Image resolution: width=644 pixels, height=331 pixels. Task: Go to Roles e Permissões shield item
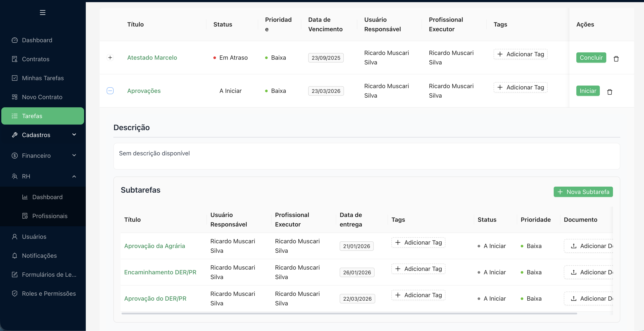49,294
